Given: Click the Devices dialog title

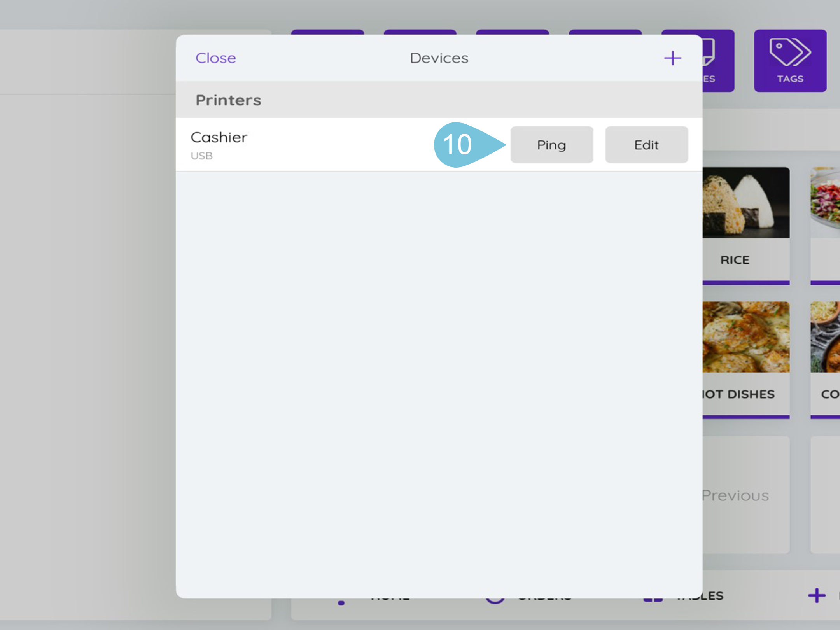Looking at the screenshot, I should coord(439,58).
